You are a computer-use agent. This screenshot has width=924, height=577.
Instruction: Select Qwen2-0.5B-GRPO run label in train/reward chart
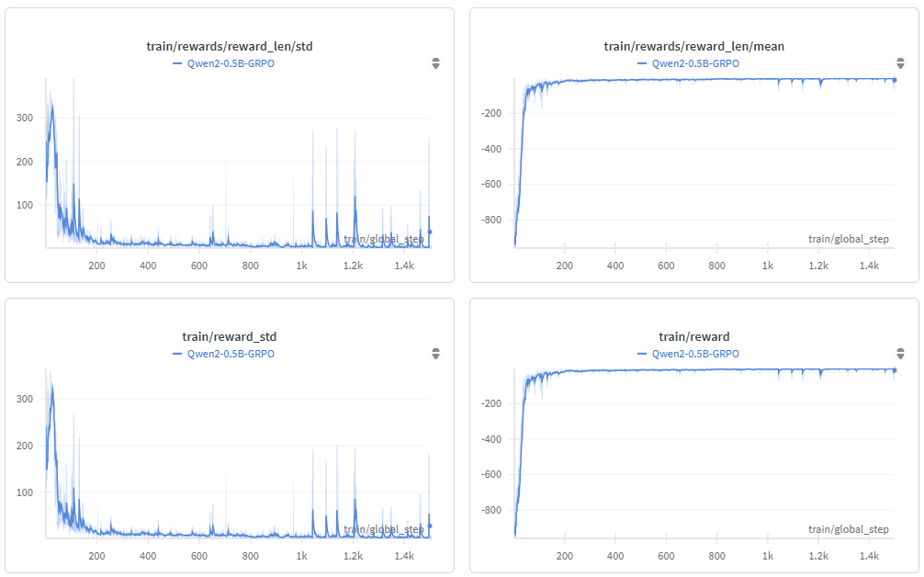(x=695, y=354)
